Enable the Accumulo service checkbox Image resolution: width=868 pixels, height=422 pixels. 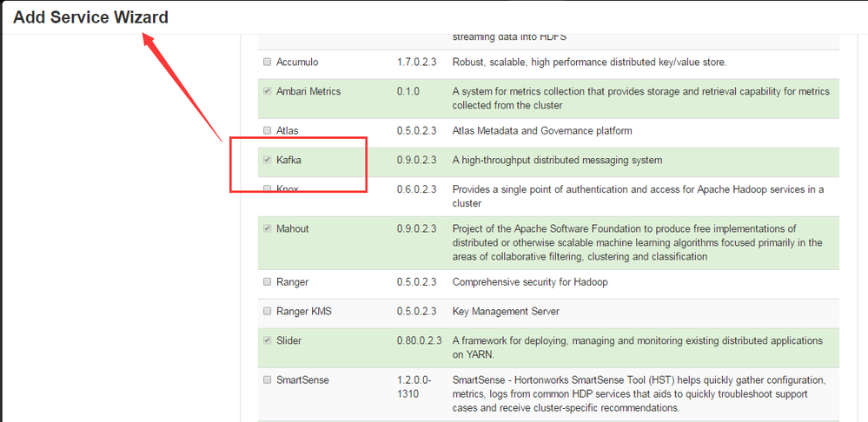pos(268,62)
